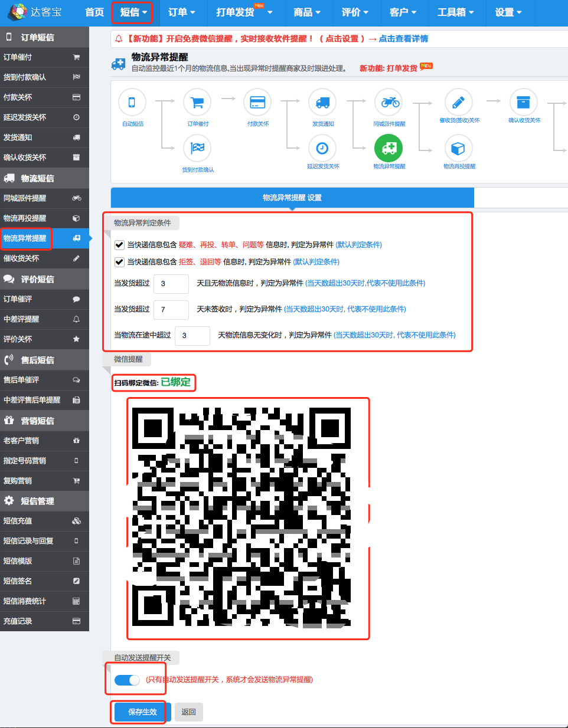
Task: Click motorcycle icon beside sidebar 同城派件提醒
Action: 76,198
